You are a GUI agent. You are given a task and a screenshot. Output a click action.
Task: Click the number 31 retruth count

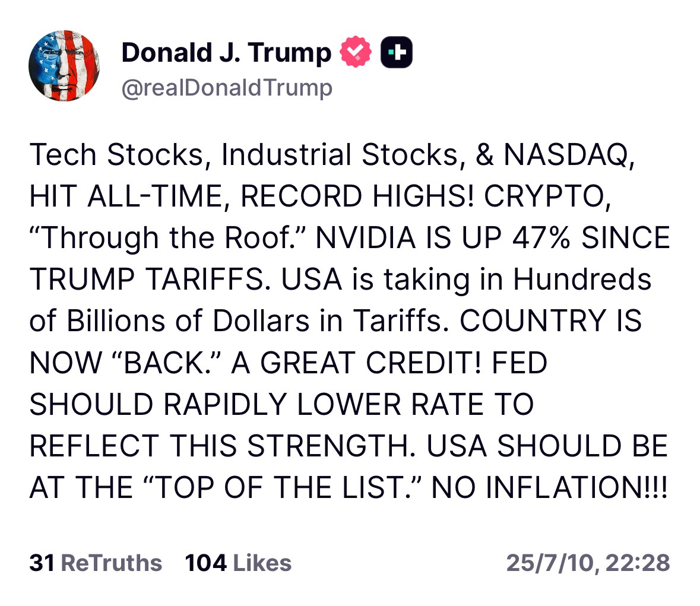(x=42, y=562)
